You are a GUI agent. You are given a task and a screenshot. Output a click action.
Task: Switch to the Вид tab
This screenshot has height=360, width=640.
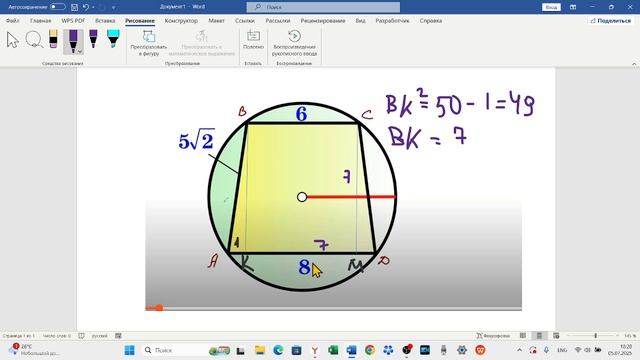[360, 20]
